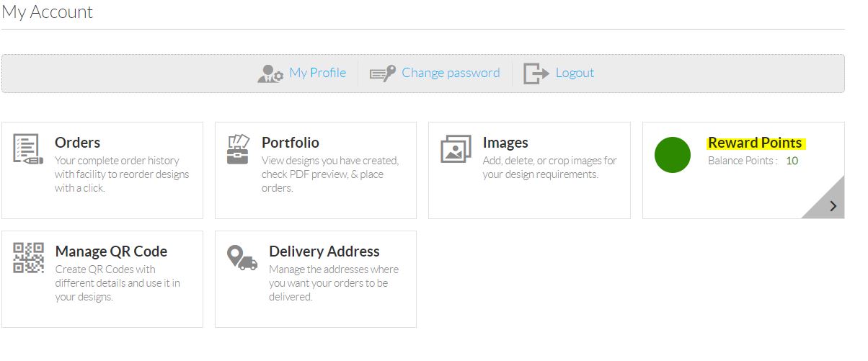Click the green Reward Points circle

pos(673,154)
